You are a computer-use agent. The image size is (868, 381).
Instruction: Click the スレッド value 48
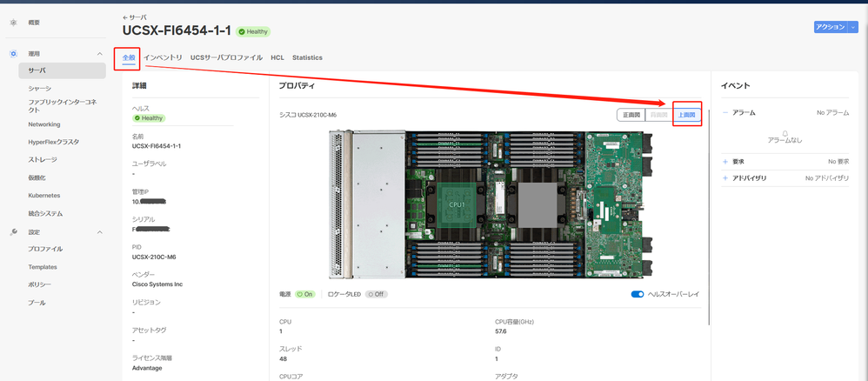point(284,358)
